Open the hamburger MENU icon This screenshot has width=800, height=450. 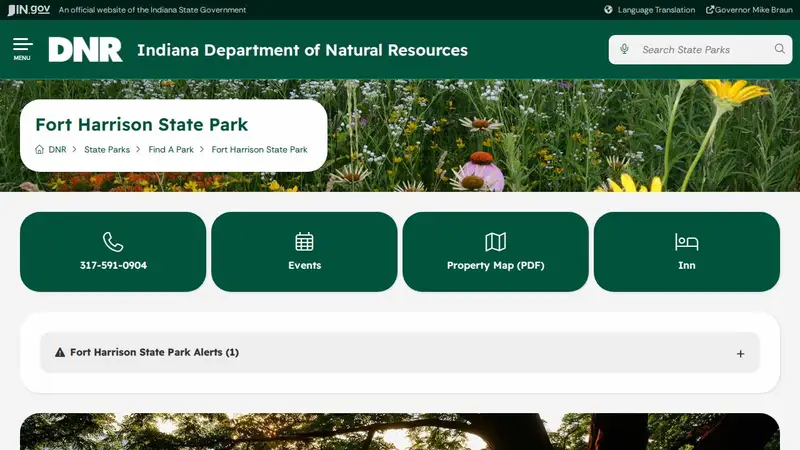pyautogui.click(x=22, y=49)
